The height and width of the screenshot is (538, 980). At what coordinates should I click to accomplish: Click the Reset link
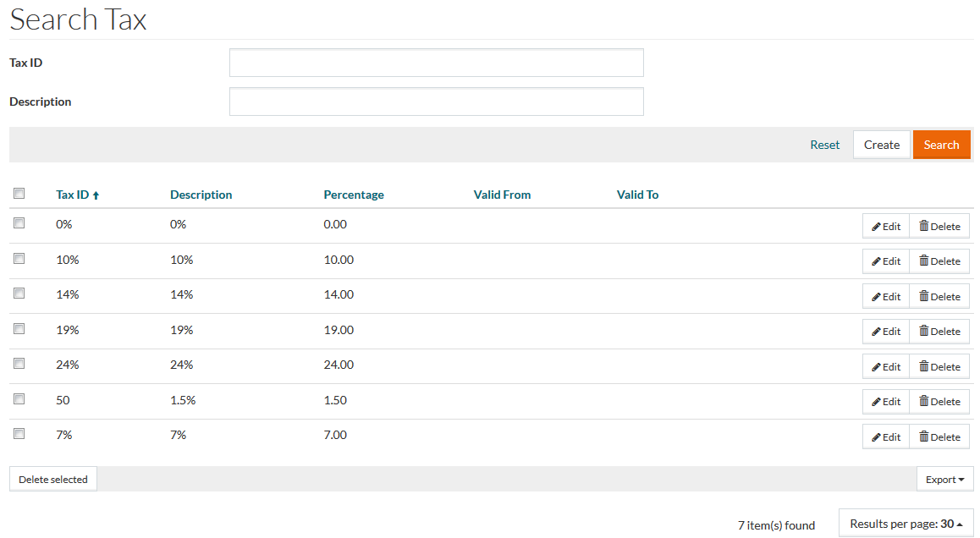click(x=824, y=145)
